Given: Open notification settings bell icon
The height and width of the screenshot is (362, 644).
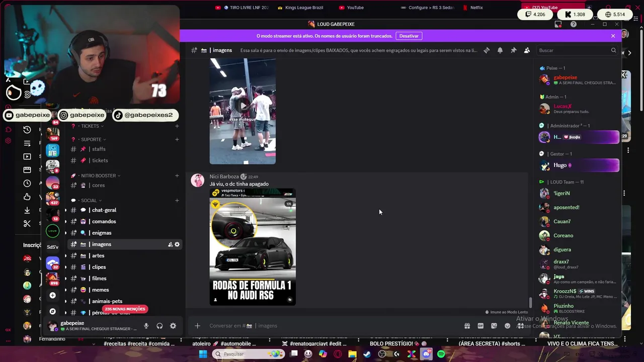Looking at the screenshot, I should click(x=500, y=50).
